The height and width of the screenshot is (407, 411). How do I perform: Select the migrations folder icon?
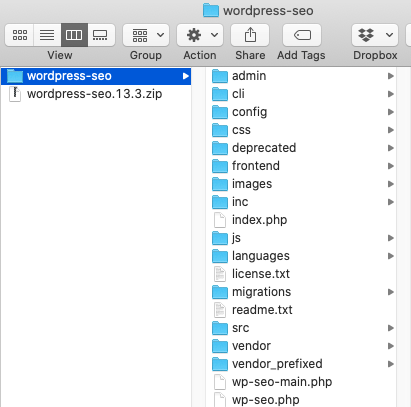220,292
